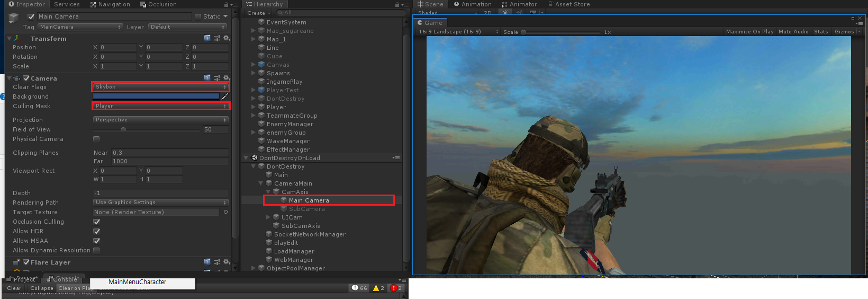Open the Layer Default dropdown
Image resolution: width=868 pixels, height=299 pixels.
click(187, 27)
